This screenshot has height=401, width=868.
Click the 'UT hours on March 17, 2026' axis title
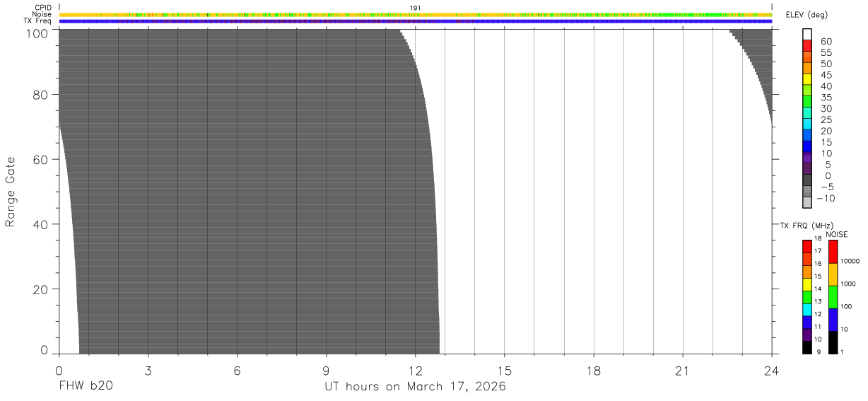(415, 387)
